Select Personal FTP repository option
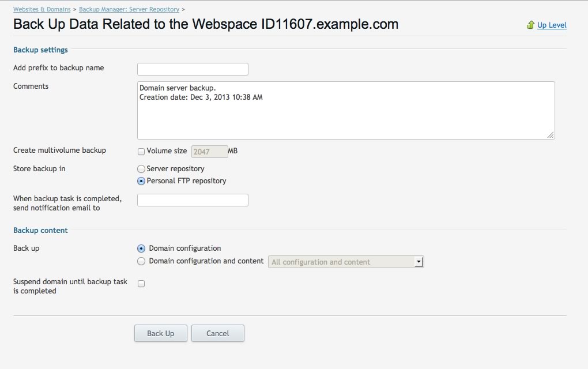This screenshot has height=369, width=588. pos(141,181)
